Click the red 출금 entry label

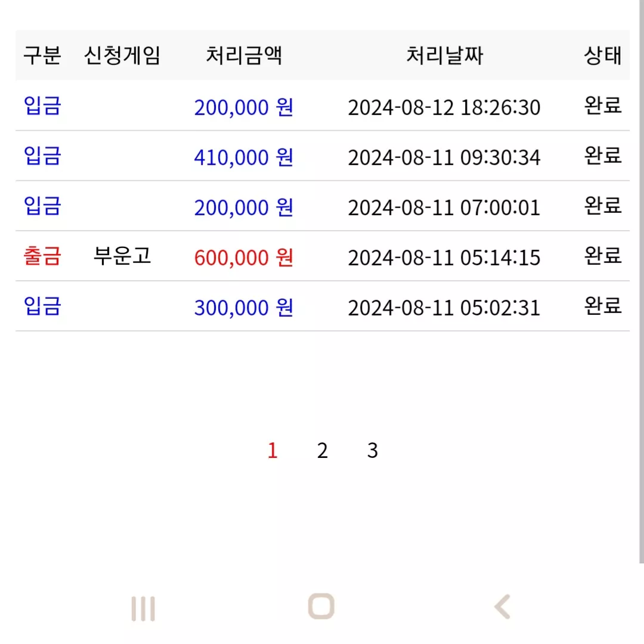(x=42, y=256)
